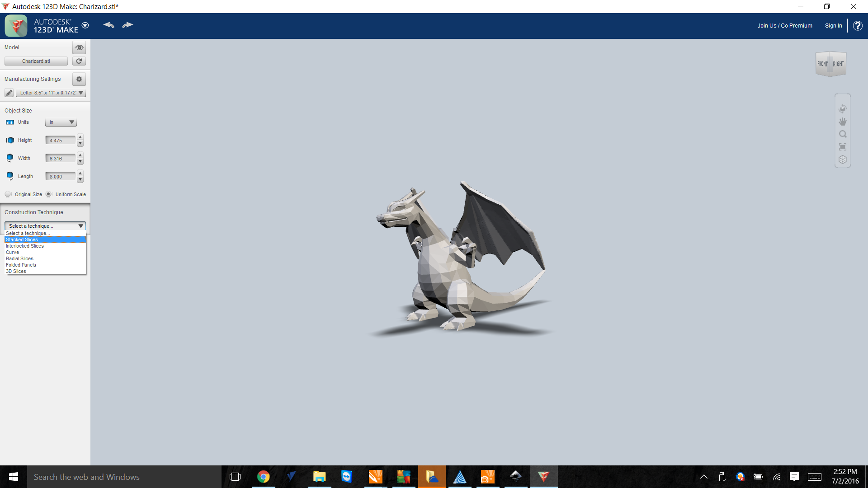Image resolution: width=868 pixels, height=488 pixels.
Task: Open TeamViewer from the taskbar
Action: point(347,477)
